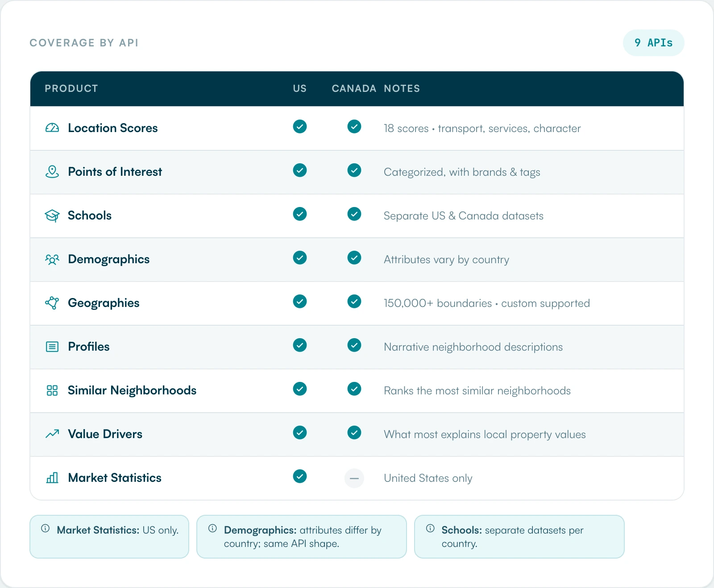
Task: Click the Points of Interest map pin icon
Action: coord(52,172)
